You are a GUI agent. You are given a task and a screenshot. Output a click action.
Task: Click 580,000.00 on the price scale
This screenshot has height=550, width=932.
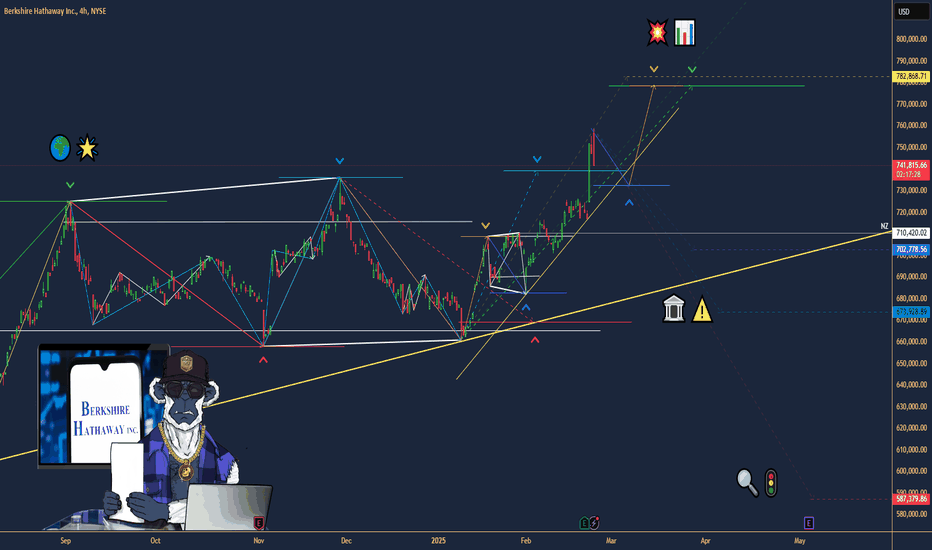click(911, 514)
